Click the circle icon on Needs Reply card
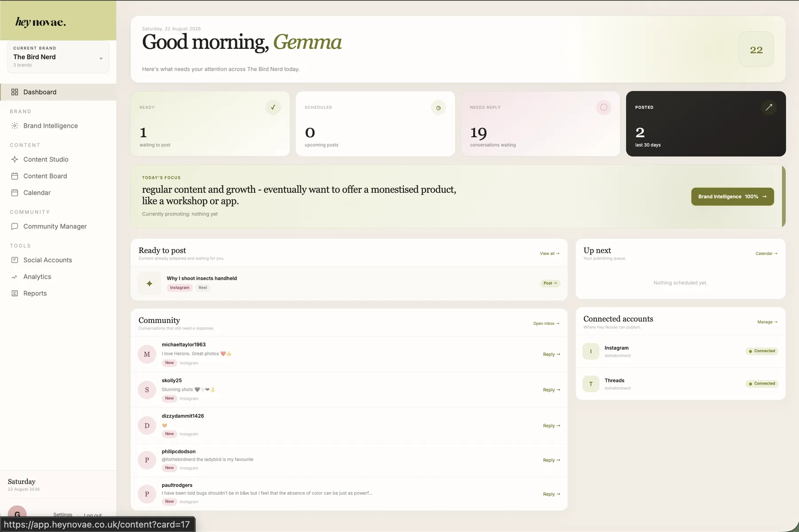Viewport: 799px width, 532px height. 604,107
